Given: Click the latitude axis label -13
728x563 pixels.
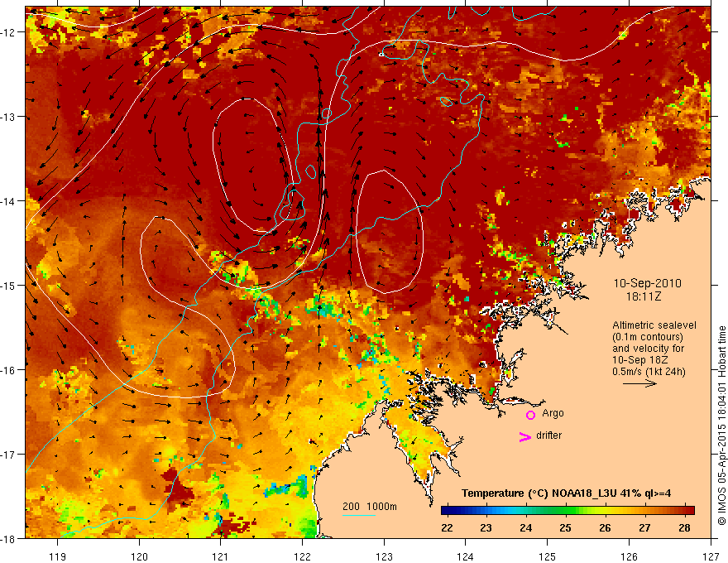Looking at the screenshot, I should [x=8, y=117].
